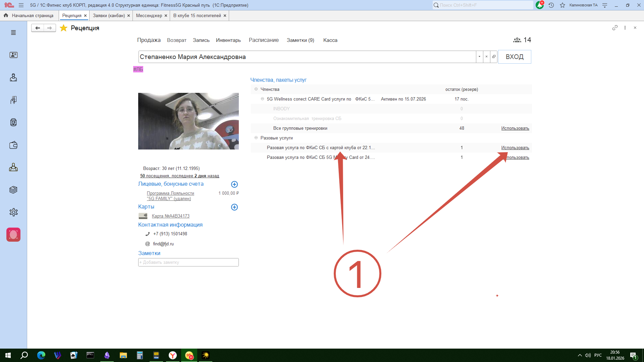
Task: Open Yandex Browser from taskbar
Action: pos(173,355)
